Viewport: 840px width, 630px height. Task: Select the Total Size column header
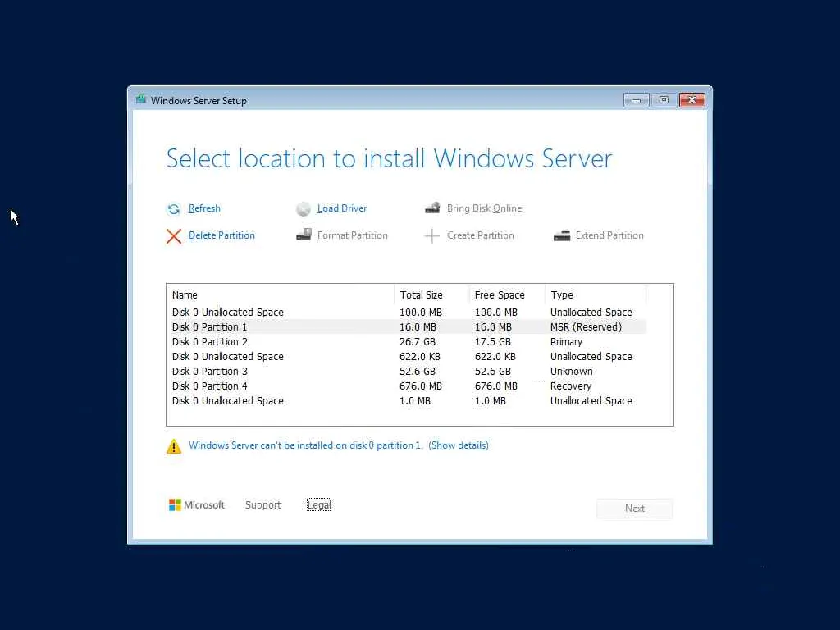(x=431, y=295)
